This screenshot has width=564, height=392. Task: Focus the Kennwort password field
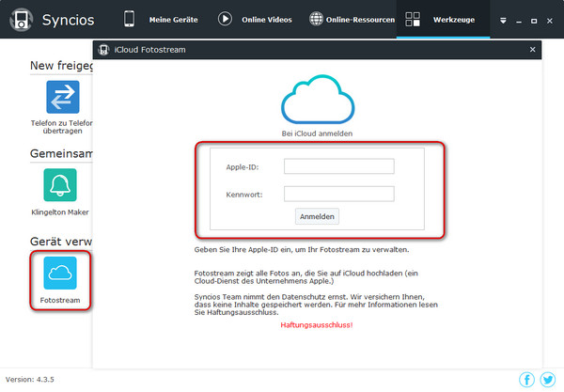click(x=338, y=194)
